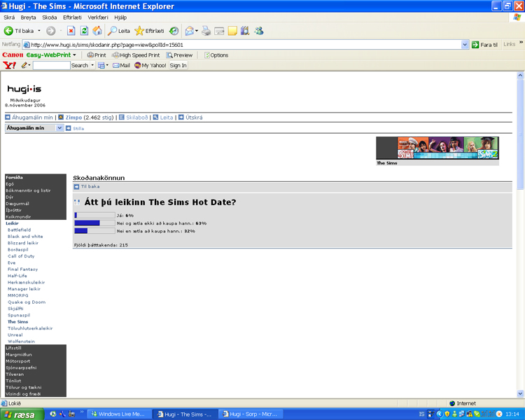The image size is (525, 420).
Task: Click the hugi.is logo
Action: [24, 89]
